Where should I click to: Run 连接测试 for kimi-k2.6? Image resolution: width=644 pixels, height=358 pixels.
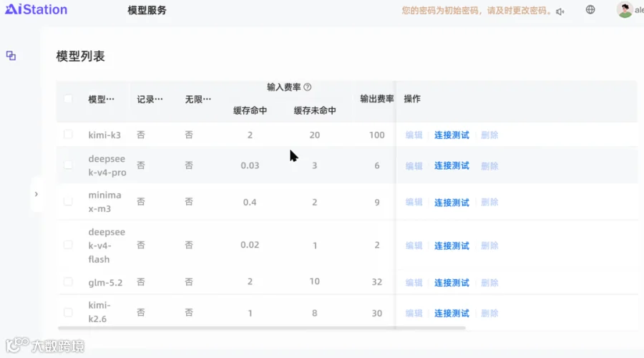452,313
